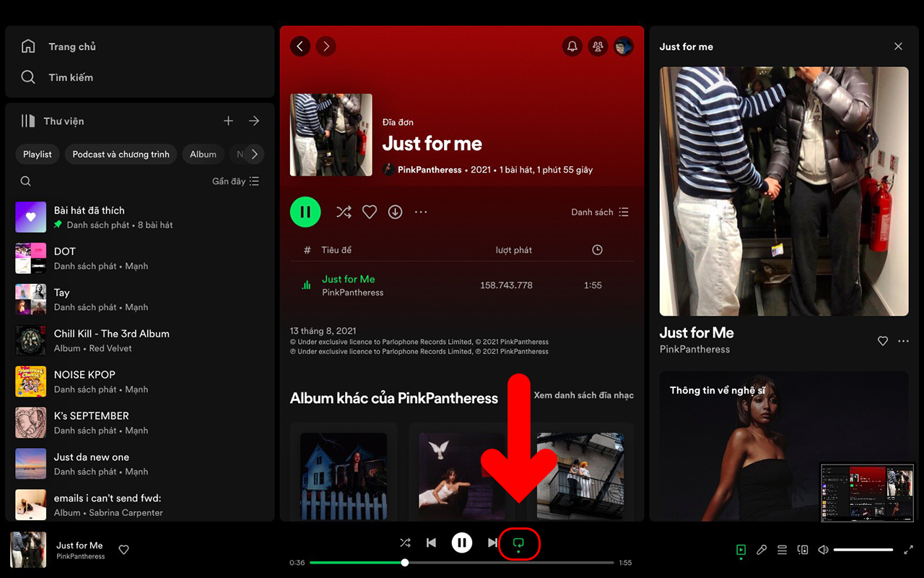Screen dimensions: 924x578
Task: Toggle the repeat button in player bar
Action: pyautogui.click(x=518, y=543)
